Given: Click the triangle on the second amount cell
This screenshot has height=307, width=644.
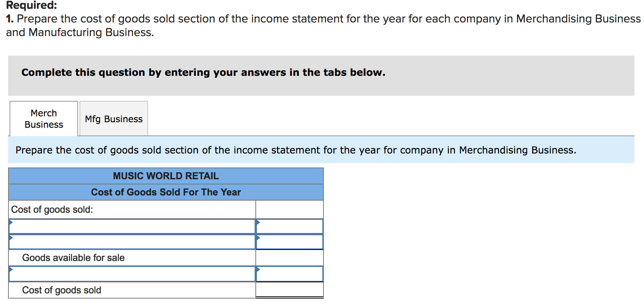Looking at the screenshot, I should pyautogui.click(x=259, y=238).
